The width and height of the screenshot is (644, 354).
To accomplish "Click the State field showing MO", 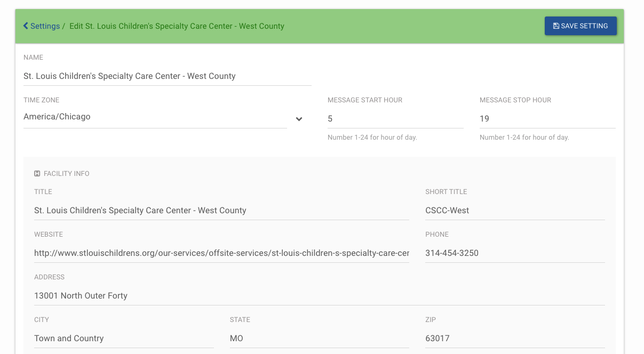I will [x=319, y=339].
